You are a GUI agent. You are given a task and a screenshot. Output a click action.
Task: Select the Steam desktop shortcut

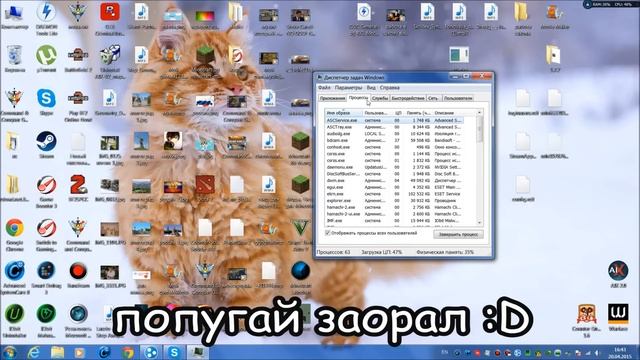(46, 145)
